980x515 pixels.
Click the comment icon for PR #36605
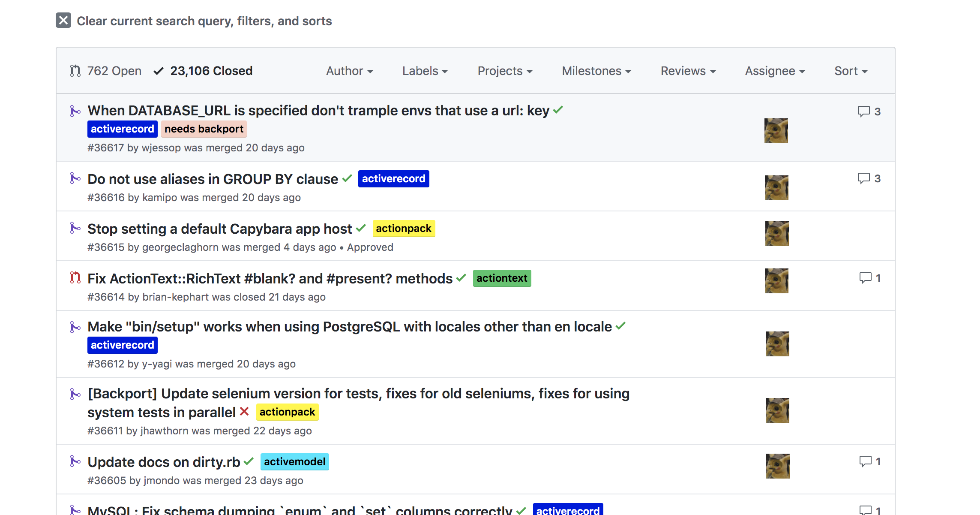[865, 461]
